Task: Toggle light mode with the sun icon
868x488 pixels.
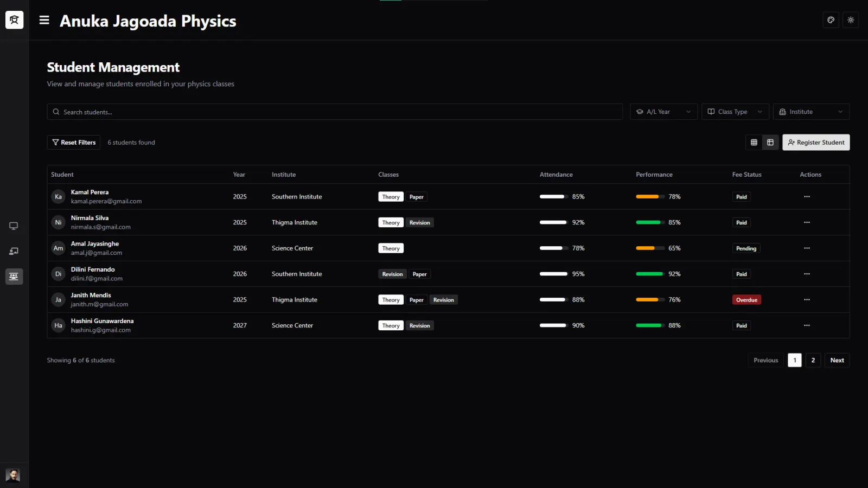Action: 851,20
